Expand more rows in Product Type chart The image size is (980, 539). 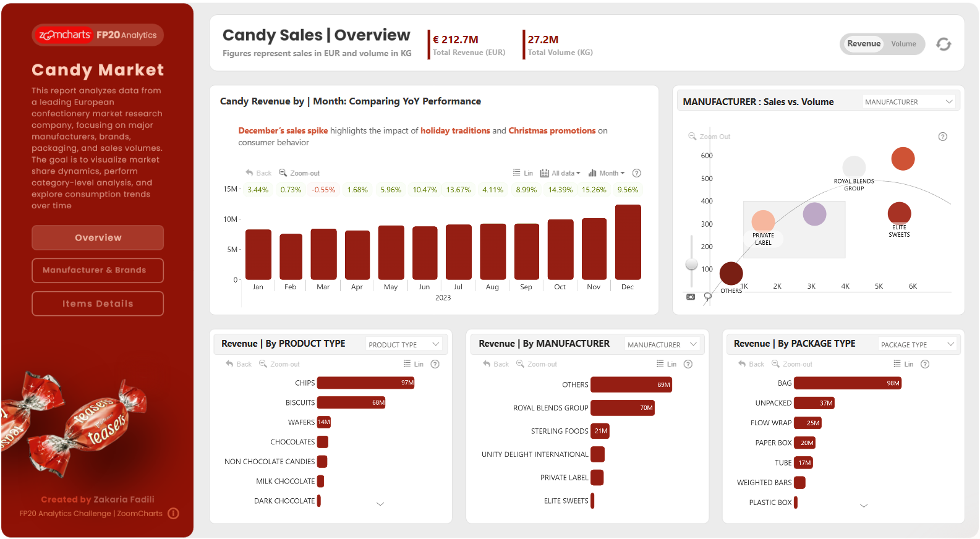(x=380, y=504)
